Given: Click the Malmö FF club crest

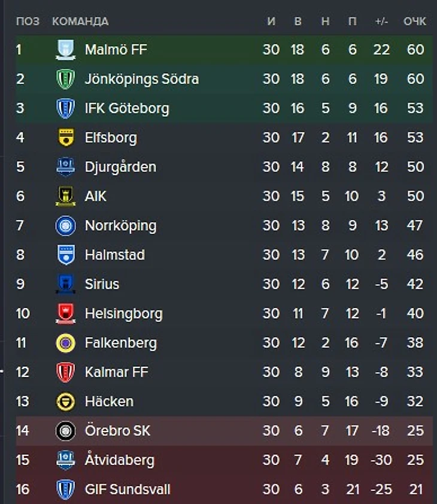Looking at the screenshot, I should click(65, 50).
